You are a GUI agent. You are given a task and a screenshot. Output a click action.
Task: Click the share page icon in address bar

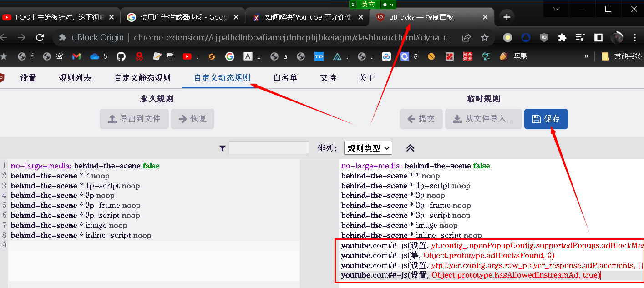point(467,38)
